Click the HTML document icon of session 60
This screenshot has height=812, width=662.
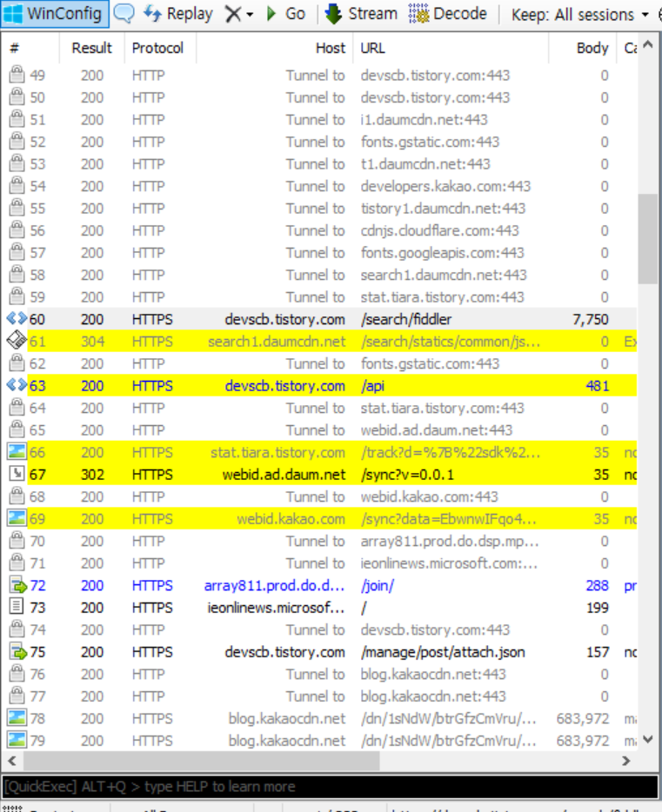(17, 319)
